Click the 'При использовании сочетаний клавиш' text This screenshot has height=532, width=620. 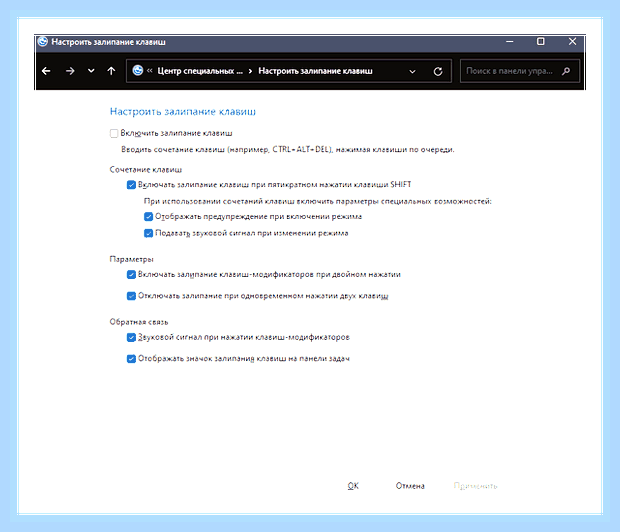(318, 201)
